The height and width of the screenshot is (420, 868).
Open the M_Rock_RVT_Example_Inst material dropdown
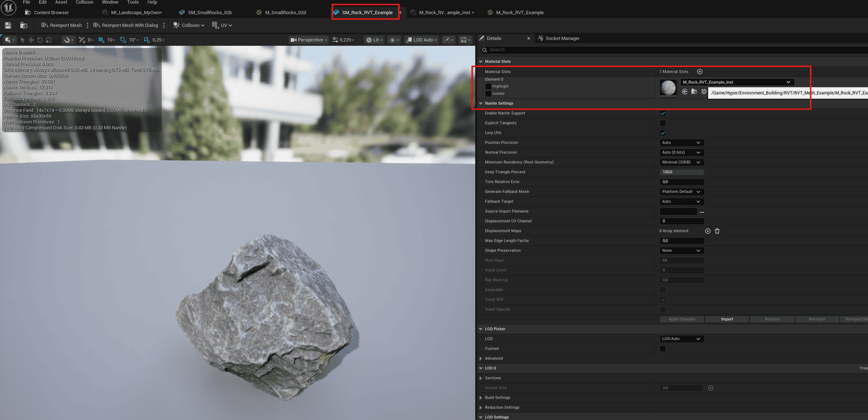(x=737, y=82)
